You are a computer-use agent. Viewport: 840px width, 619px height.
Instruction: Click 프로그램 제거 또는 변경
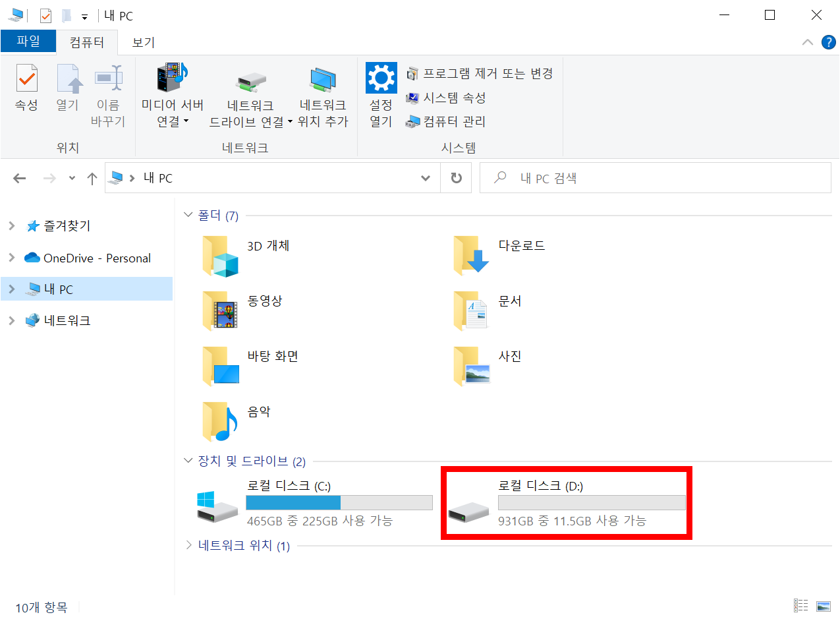tap(480, 73)
